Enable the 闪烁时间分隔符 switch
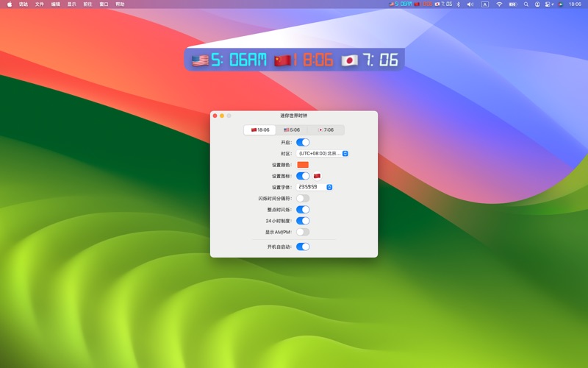The image size is (588, 368). pyautogui.click(x=303, y=198)
